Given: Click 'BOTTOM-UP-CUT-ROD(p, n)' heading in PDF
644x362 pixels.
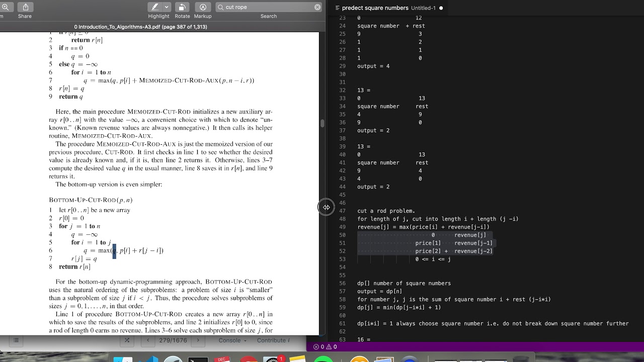Looking at the screenshot, I should point(91,200).
